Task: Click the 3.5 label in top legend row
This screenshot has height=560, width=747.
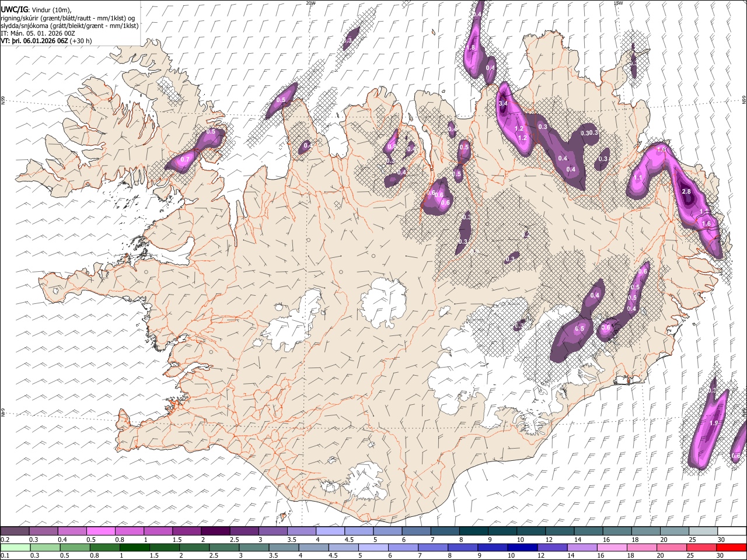Action: click(x=292, y=540)
